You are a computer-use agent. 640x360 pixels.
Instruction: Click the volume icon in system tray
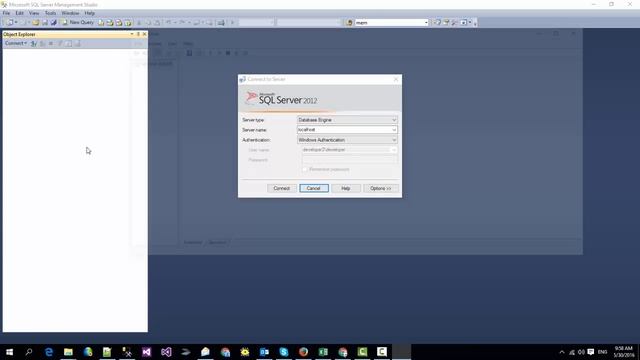click(581, 352)
